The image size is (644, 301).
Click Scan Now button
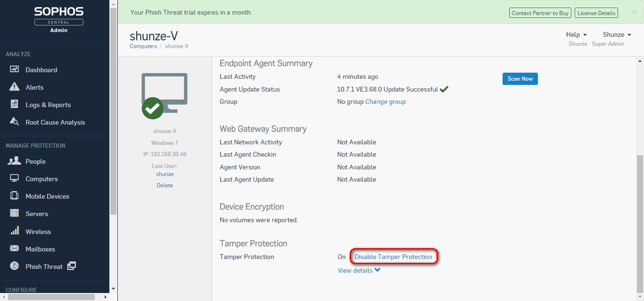pyautogui.click(x=520, y=79)
